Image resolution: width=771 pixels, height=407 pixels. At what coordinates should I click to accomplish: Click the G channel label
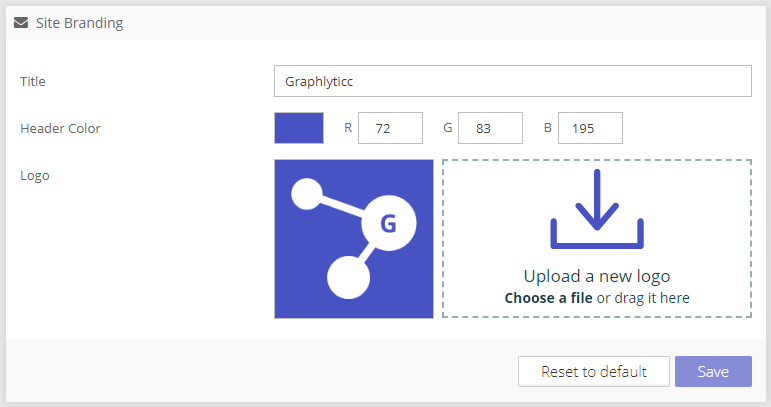pos(448,128)
